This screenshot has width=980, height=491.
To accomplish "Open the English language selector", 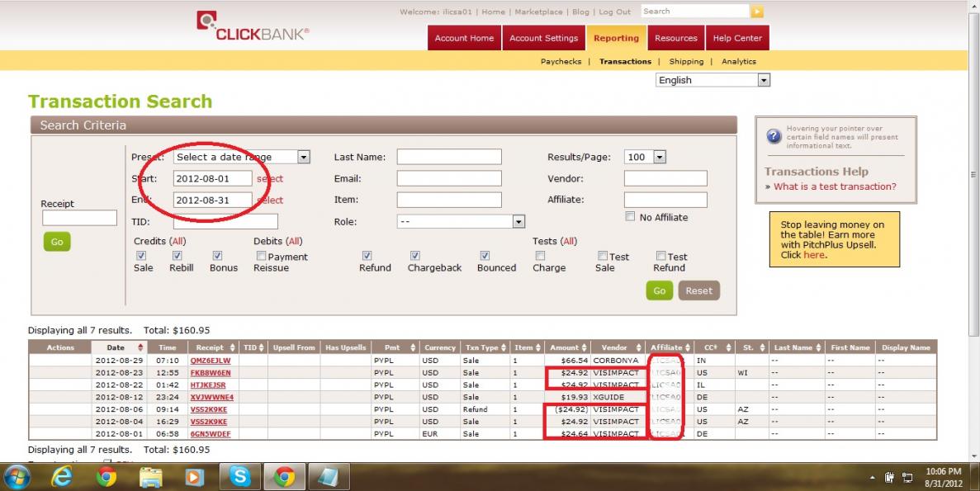I will [x=713, y=80].
